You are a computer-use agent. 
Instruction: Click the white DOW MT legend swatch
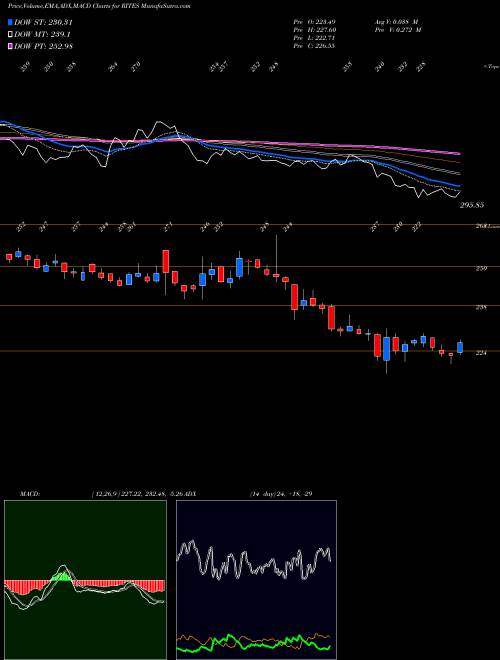coord(10,34)
